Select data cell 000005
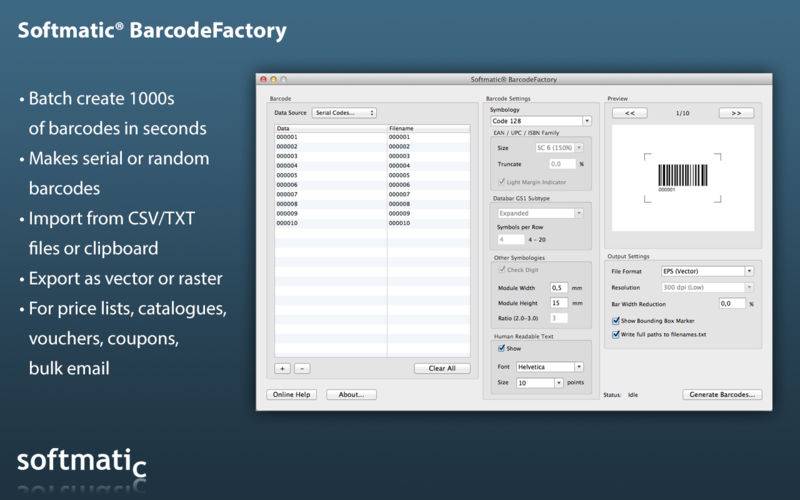800x500 pixels. 331,175
